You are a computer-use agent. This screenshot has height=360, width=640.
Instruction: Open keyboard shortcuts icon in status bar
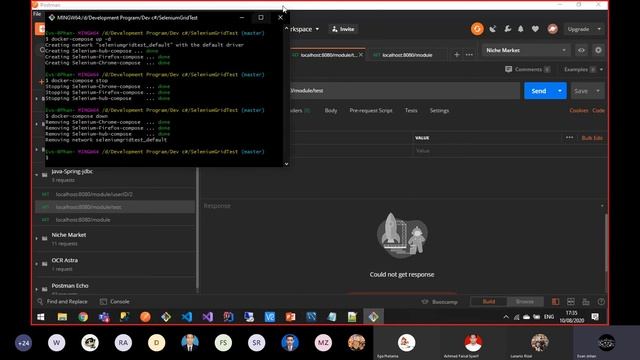point(586,302)
